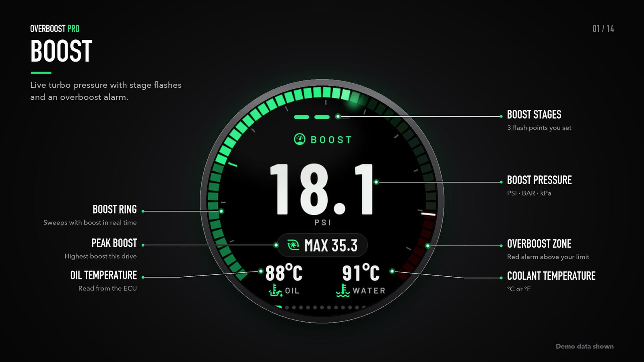
Task: Click the 'Live turbo pressure with stage flashes' line
Action: pyautogui.click(x=106, y=85)
